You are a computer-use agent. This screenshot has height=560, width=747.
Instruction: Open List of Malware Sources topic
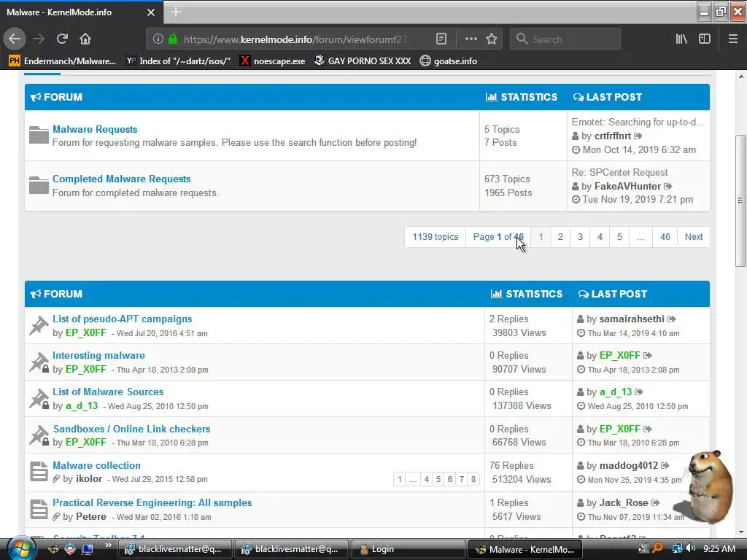point(108,392)
